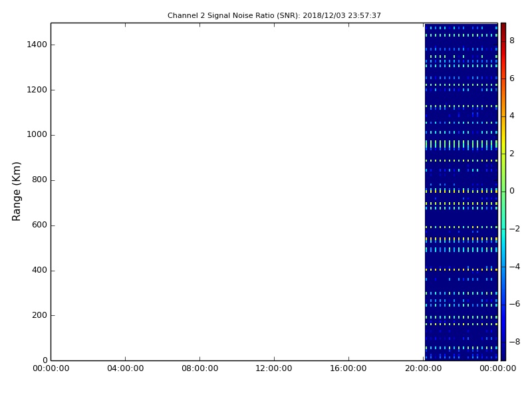Click the 1000 y-axis tick label
Image resolution: width=532 pixels, height=399 pixels.
point(37,135)
